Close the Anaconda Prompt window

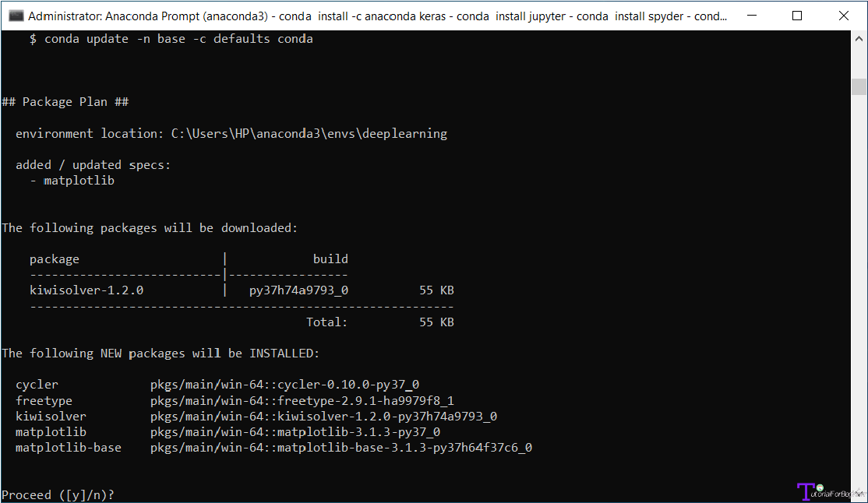coord(844,16)
